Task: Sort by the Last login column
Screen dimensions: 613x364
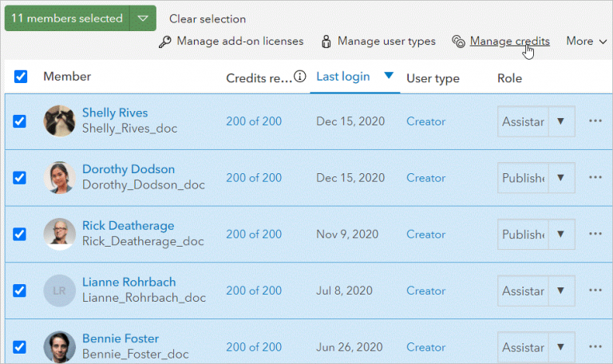Action: point(343,77)
